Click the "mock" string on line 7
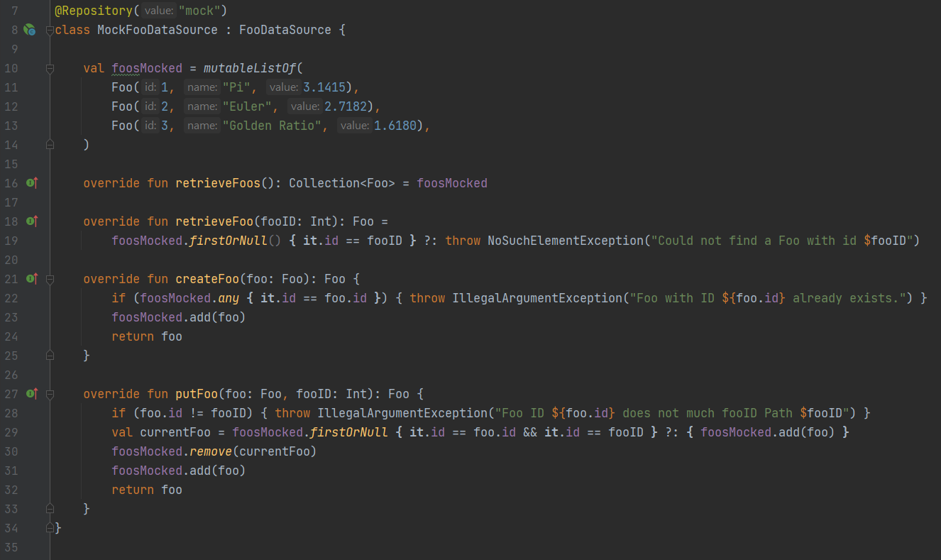The height and width of the screenshot is (560, 941). point(199,11)
